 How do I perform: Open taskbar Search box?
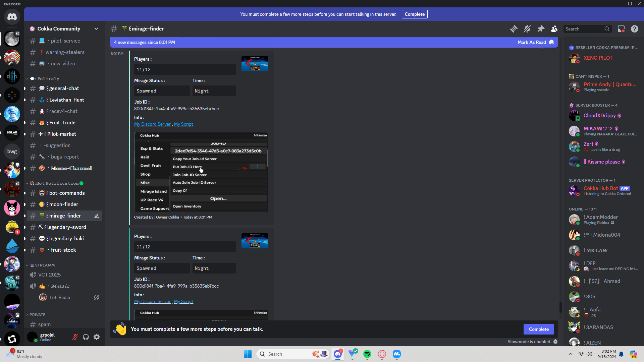293,354
